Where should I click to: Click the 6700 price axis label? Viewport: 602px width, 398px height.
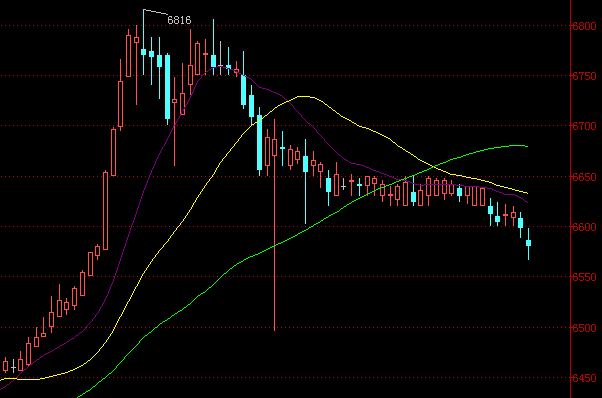[x=584, y=126]
